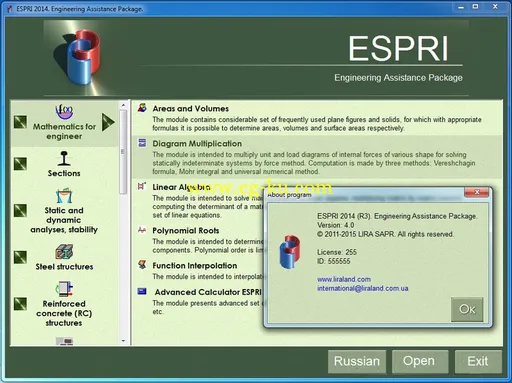Select Mathematics for engineer category icon

click(64, 111)
